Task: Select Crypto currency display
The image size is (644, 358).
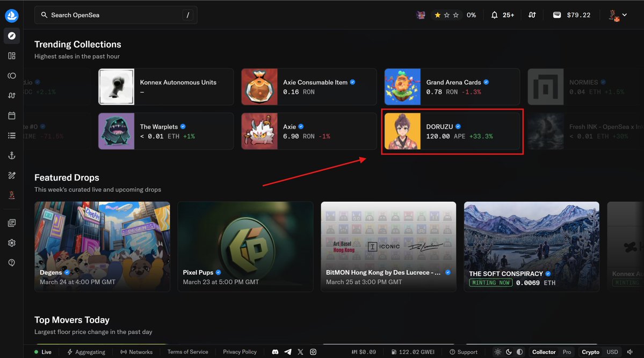Action: pyautogui.click(x=591, y=352)
